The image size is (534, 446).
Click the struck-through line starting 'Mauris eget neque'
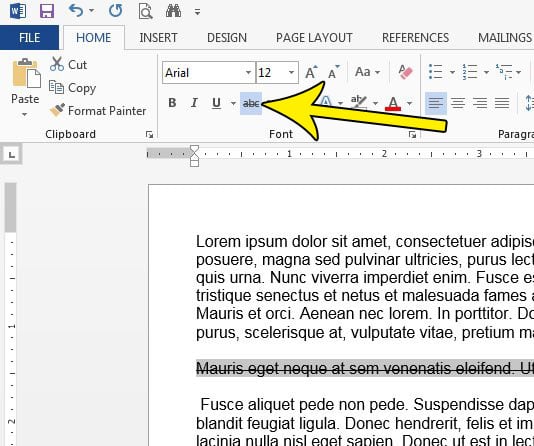coord(365,368)
